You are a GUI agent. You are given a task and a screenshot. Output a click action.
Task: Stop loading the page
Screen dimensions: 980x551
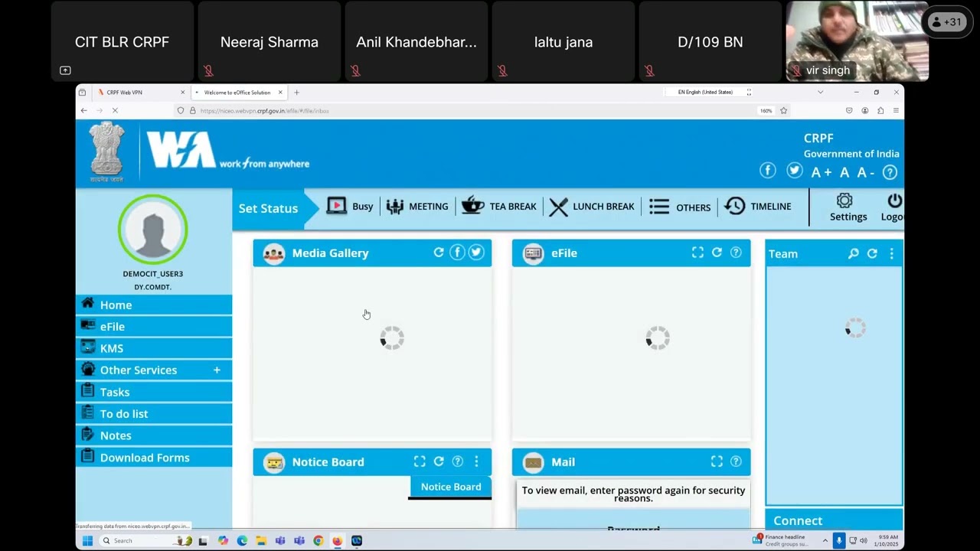click(x=115, y=111)
